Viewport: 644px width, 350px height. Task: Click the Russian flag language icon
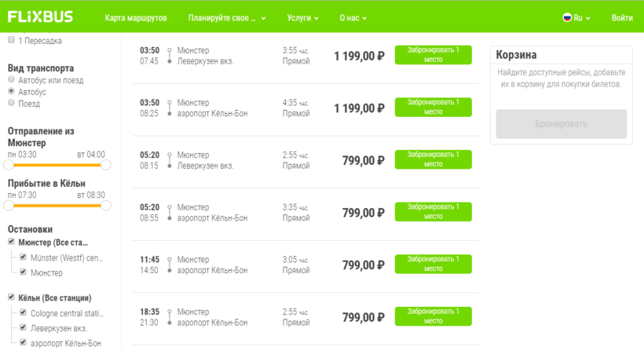(567, 17)
